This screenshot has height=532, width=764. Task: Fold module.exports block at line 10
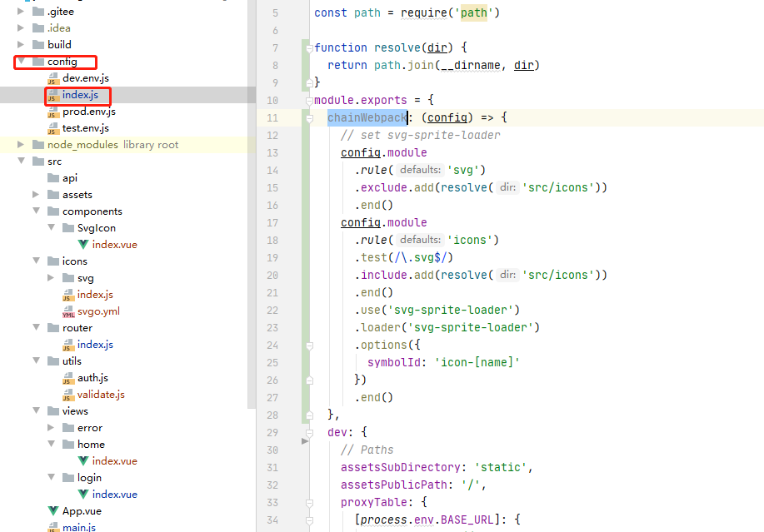point(309,101)
